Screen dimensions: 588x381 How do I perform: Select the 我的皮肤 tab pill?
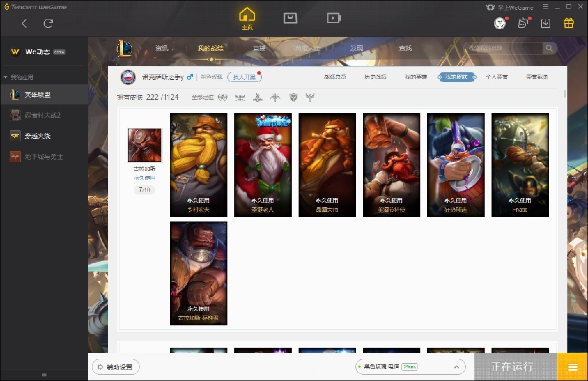click(x=457, y=77)
